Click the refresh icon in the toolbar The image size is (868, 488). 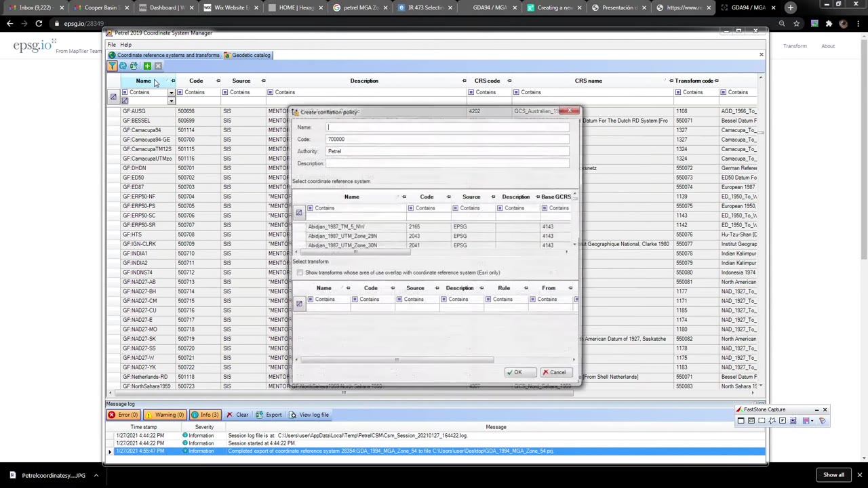point(123,65)
